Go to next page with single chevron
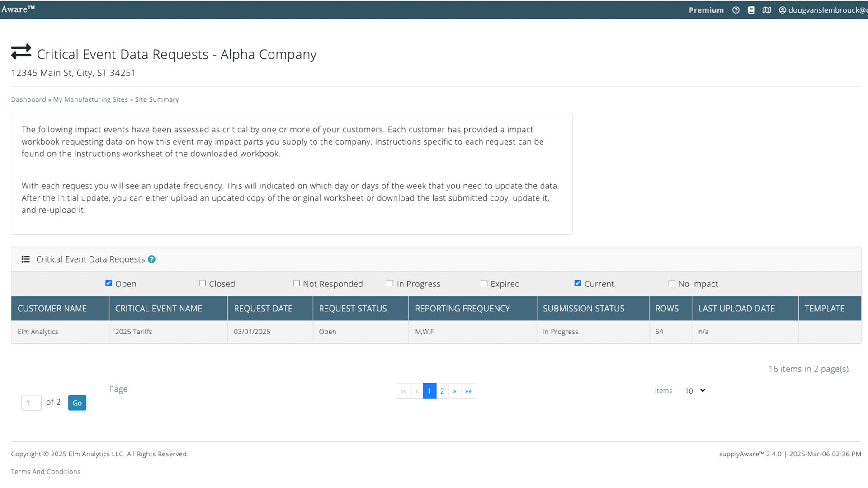This screenshot has height=488, width=868. [455, 391]
